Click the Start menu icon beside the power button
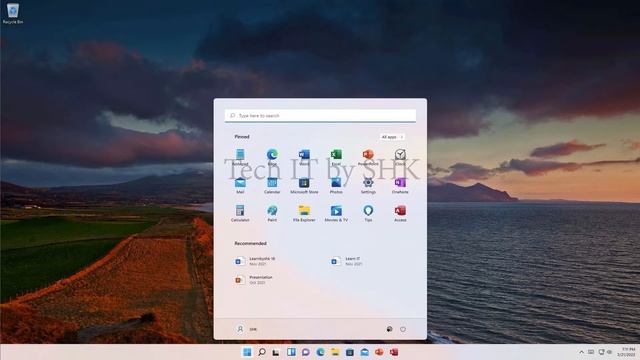This screenshot has width=640, height=360. [389, 329]
